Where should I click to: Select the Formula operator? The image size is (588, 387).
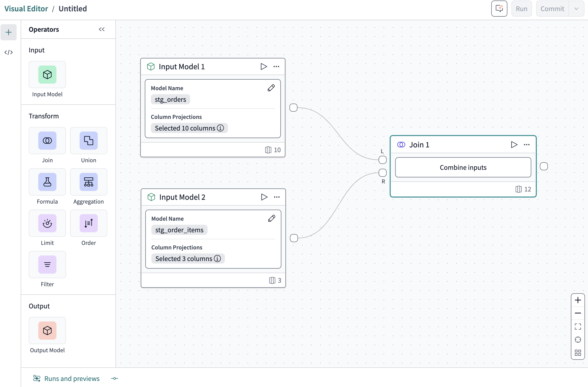coord(47,182)
